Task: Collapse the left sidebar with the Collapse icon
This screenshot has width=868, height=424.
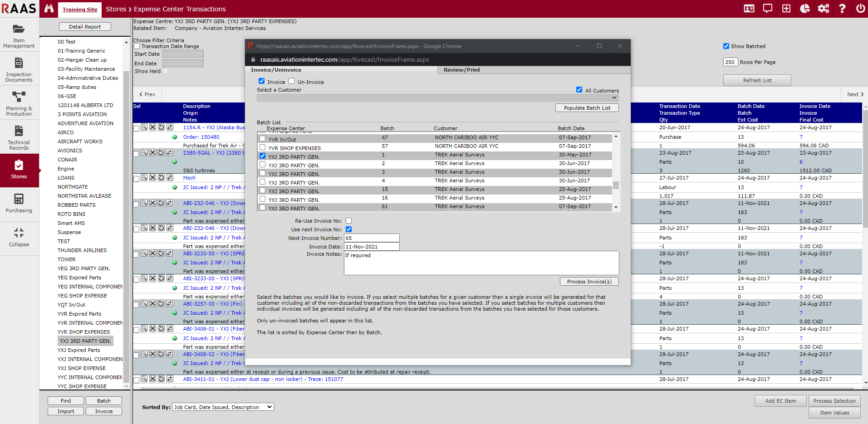Action: 19,237
